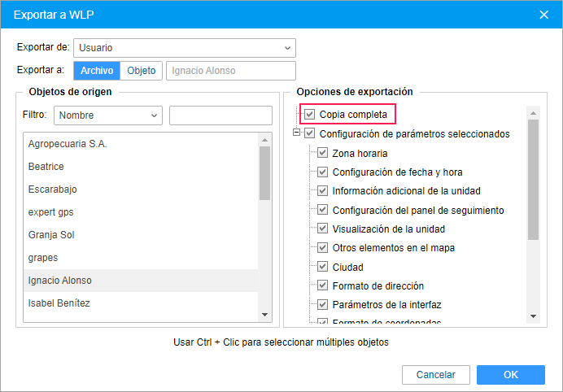
Task: Click export options scrollbar up arrow
Action: pos(533,113)
